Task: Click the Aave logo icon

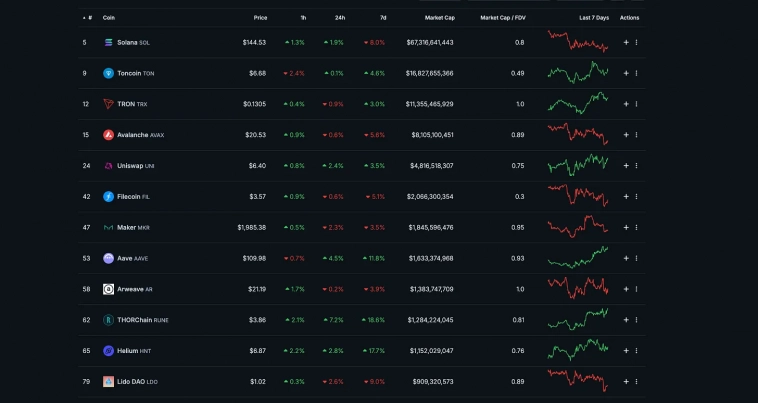Action: click(x=108, y=259)
